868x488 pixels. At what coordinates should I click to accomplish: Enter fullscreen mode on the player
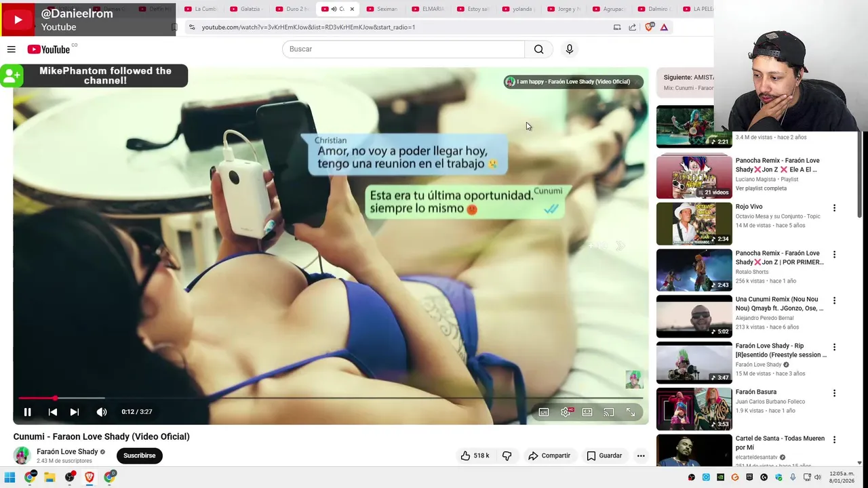[x=631, y=412]
